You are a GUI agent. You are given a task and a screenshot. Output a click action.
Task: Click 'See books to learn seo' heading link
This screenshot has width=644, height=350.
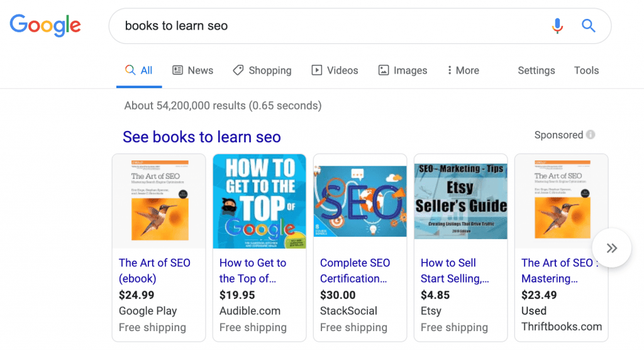[202, 137]
